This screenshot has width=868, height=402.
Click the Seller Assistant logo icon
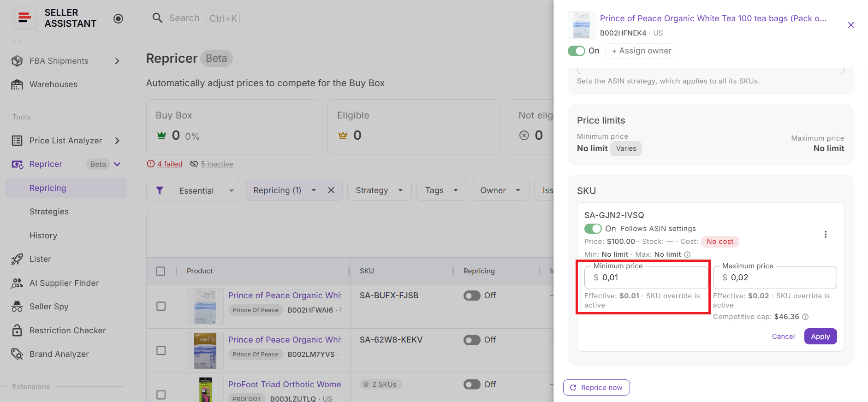point(24,18)
